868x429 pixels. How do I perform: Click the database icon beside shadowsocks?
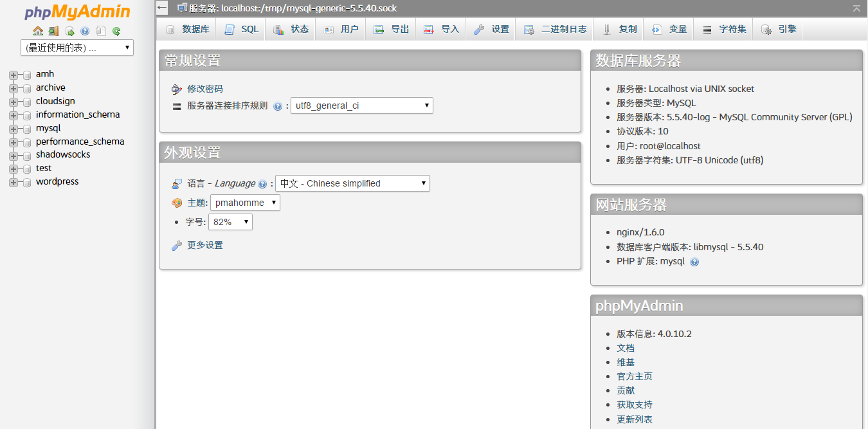pos(27,156)
